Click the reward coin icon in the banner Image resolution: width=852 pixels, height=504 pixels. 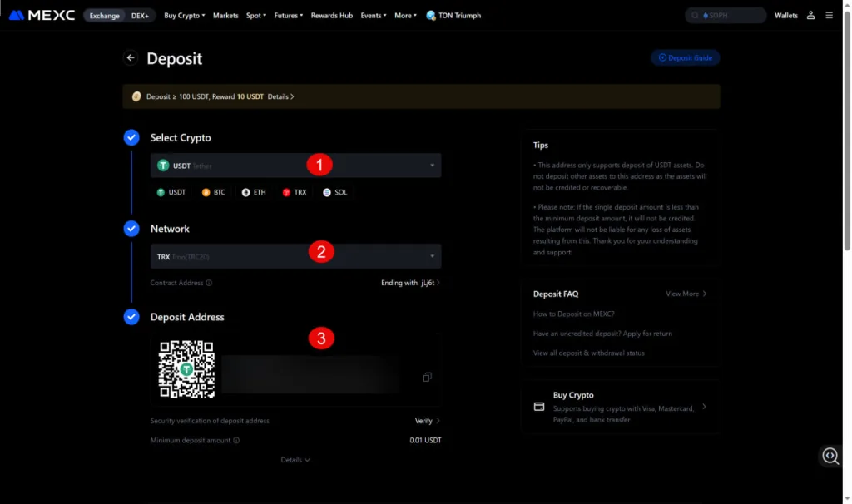pyautogui.click(x=136, y=96)
